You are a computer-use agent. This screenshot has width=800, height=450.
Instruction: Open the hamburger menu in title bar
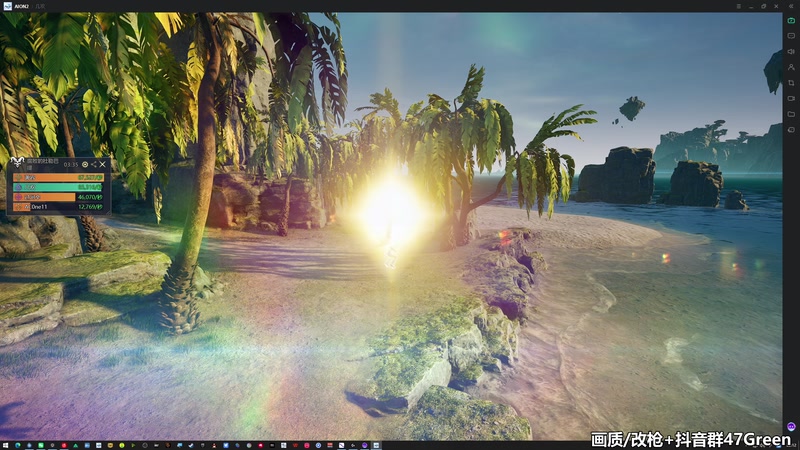pos(738,6)
